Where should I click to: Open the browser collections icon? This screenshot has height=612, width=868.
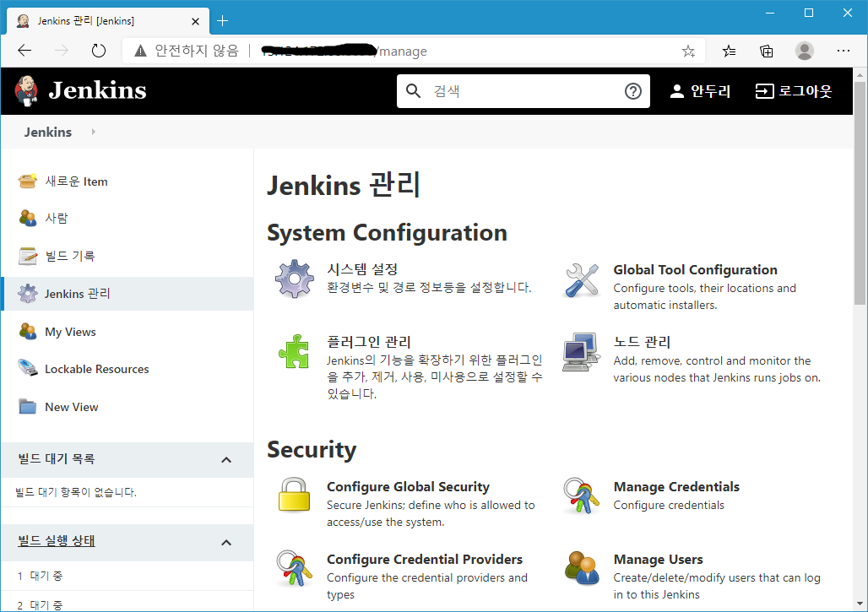[767, 51]
